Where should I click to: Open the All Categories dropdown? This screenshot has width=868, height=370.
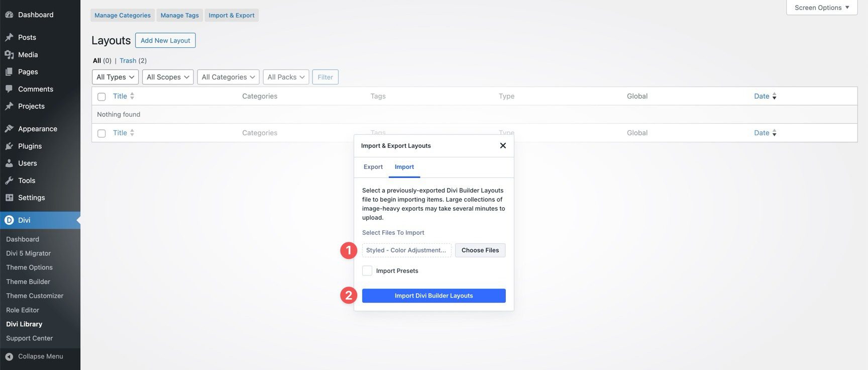(228, 77)
